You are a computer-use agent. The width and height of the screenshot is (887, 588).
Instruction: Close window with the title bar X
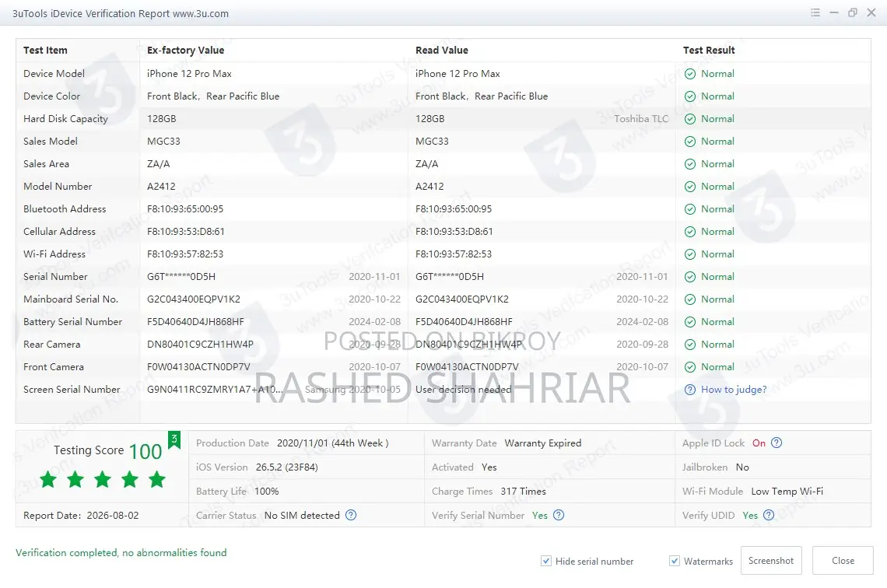pyautogui.click(x=871, y=12)
